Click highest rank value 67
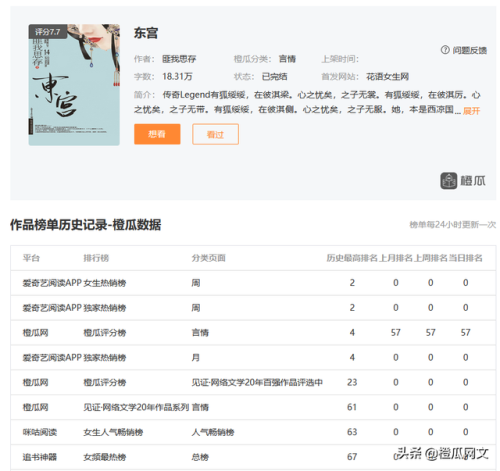 click(352, 457)
